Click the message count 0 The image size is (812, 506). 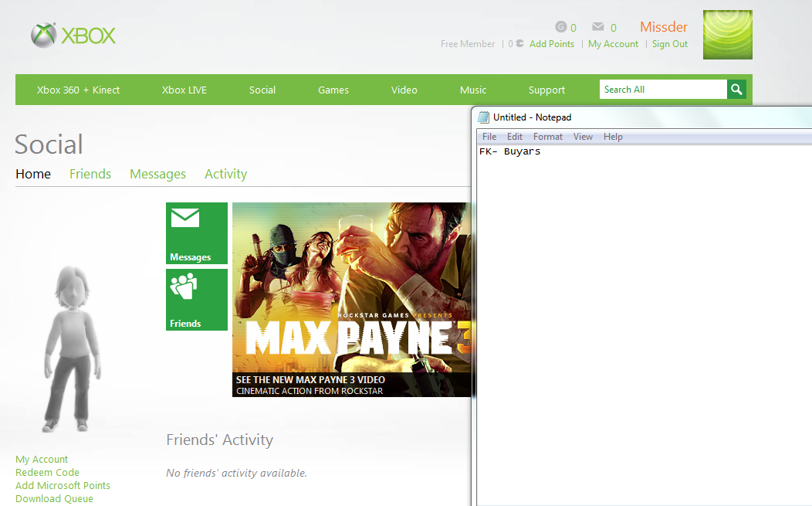[613, 28]
